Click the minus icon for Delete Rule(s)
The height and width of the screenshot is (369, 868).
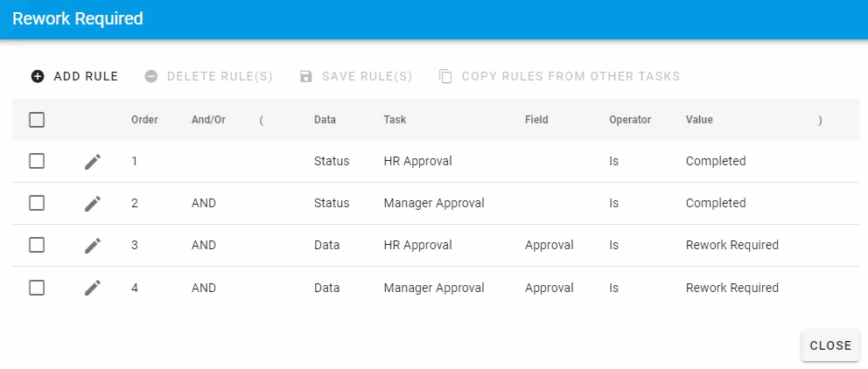[151, 76]
